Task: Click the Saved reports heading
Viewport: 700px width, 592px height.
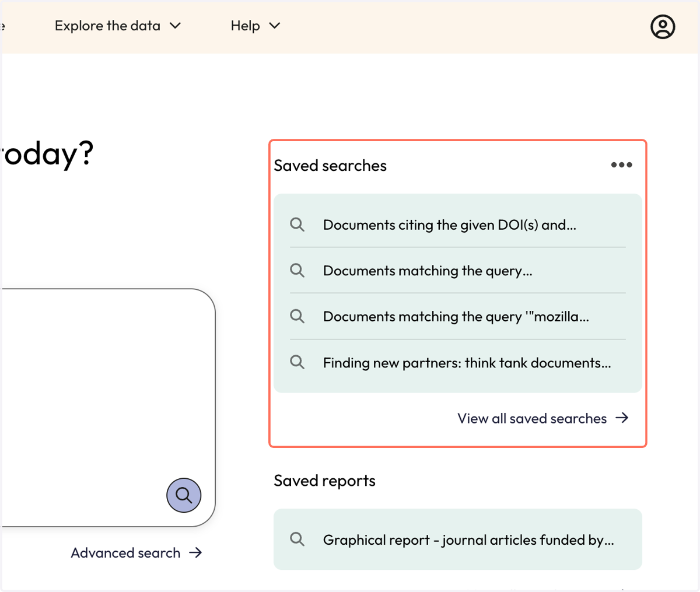Action: pyautogui.click(x=324, y=481)
